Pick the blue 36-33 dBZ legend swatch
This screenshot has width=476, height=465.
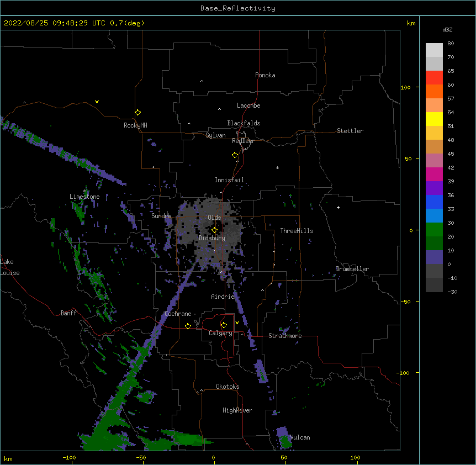[x=434, y=202]
